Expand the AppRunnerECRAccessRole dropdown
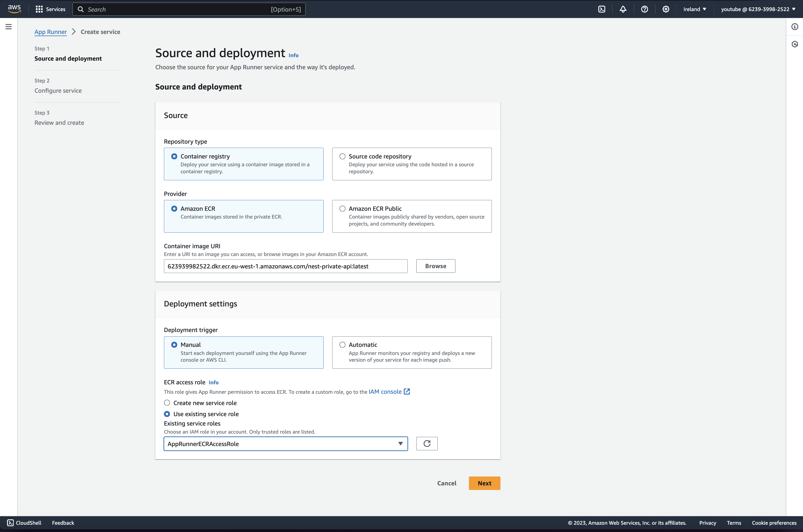The height and width of the screenshot is (532, 803). tap(286, 444)
